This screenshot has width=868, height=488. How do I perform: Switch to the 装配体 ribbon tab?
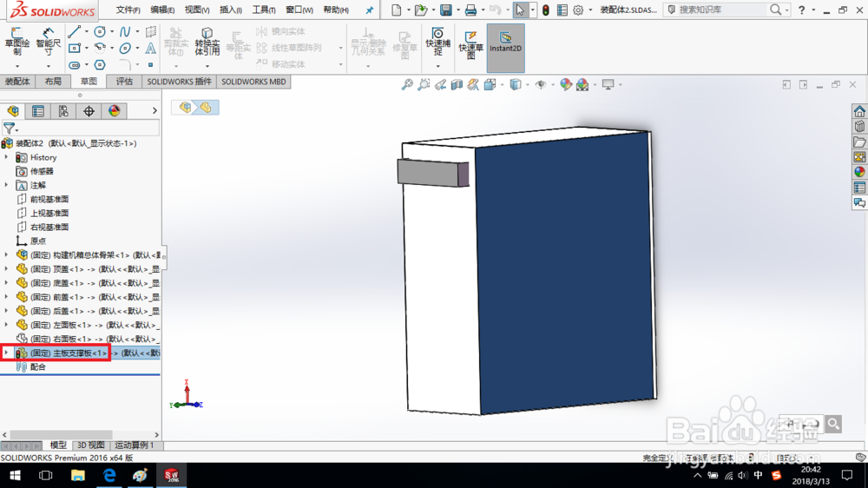point(17,82)
